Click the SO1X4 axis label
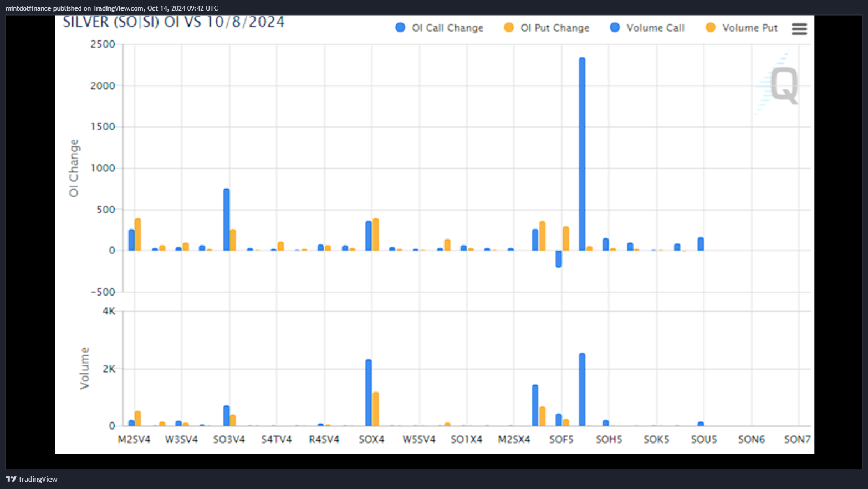Image resolution: width=868 pixels, height=489 pixels. tap(466, 439)
